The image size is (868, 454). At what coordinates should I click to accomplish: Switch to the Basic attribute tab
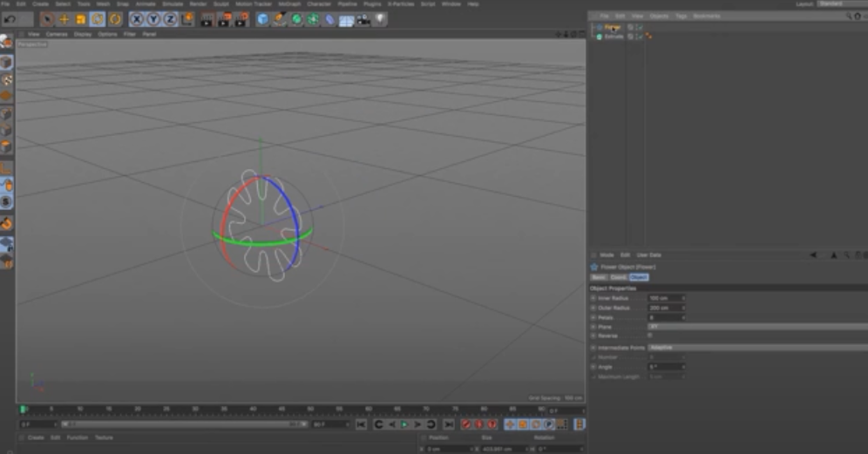coord(599,277)
